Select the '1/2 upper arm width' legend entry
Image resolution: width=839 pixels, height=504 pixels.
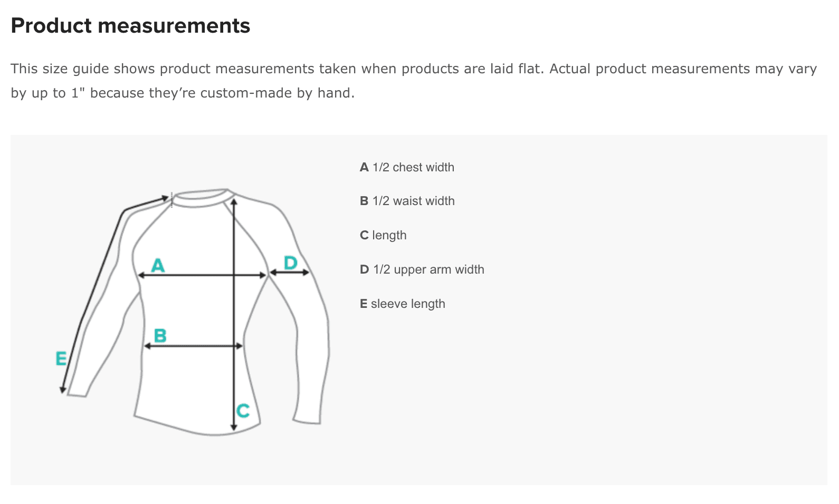coord(422,269)
